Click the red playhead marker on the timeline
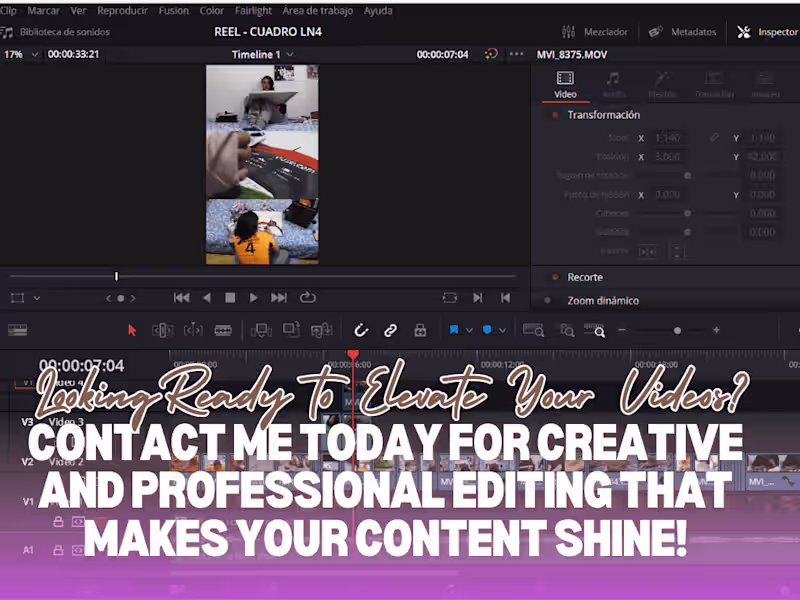This screenshot has width=800, height=600. (x=353, y=355)
